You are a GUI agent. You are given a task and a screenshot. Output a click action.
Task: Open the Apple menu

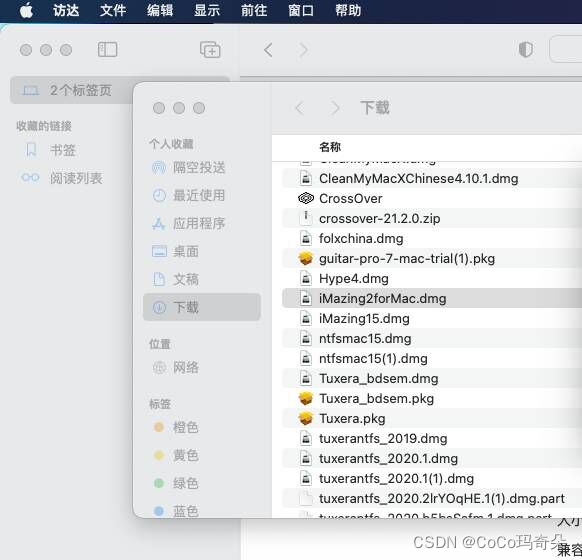26,10
